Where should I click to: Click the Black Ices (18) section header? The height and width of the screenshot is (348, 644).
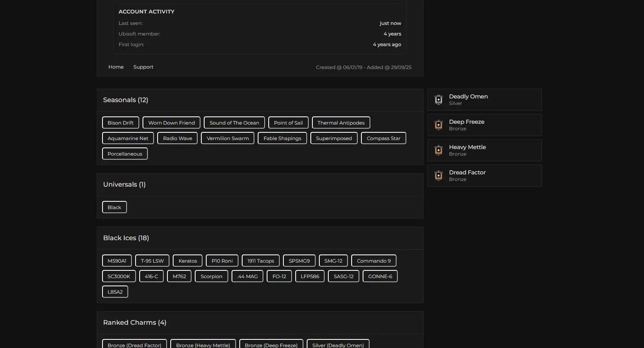click(126, 238)
